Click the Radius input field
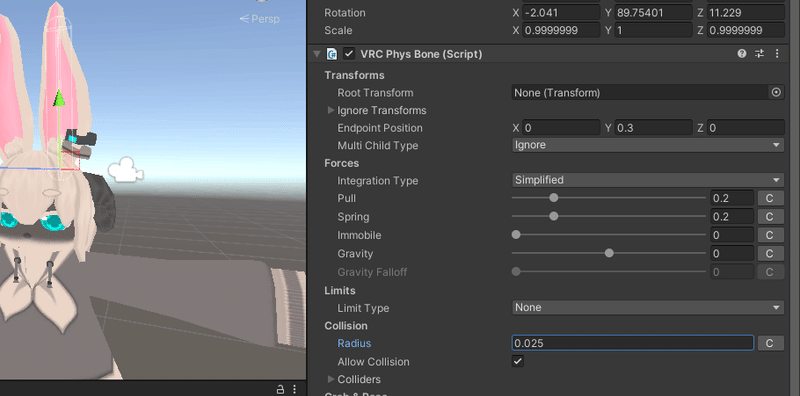The height and width of the screenshot is (396, 800). [633, 343]
